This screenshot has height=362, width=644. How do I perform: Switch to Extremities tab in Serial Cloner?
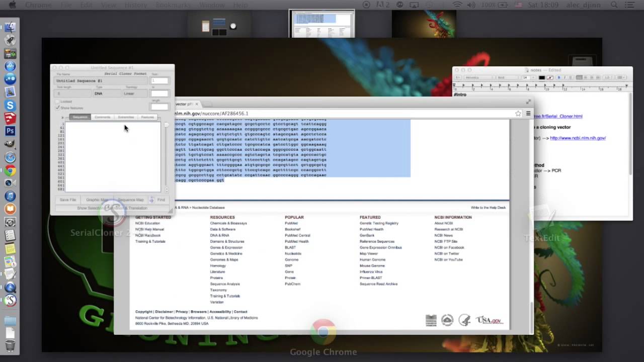click(x=126, y=117)
